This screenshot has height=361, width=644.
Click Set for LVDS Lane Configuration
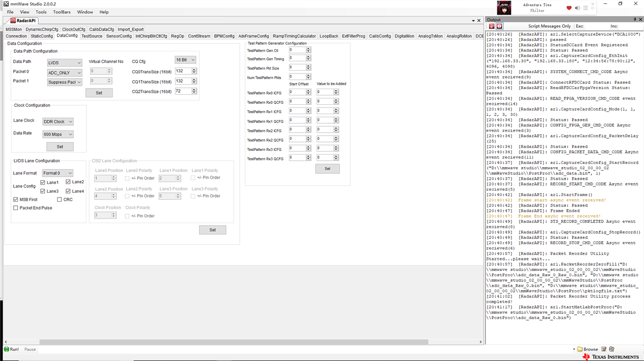click(x=213, y=230)
